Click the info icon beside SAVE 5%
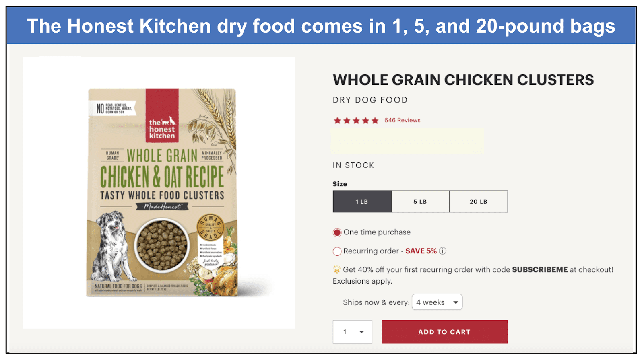This screenshot has width=644, height=362. [x=442, y=251]
